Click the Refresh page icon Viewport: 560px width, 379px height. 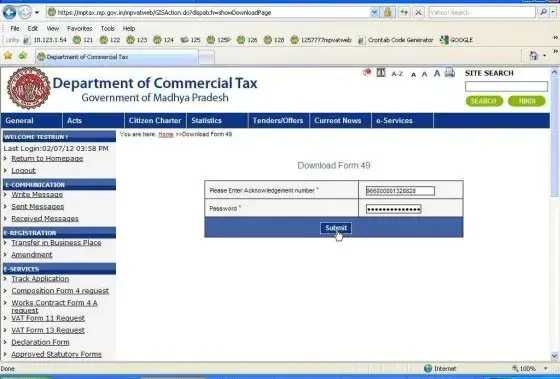point(404,13)
